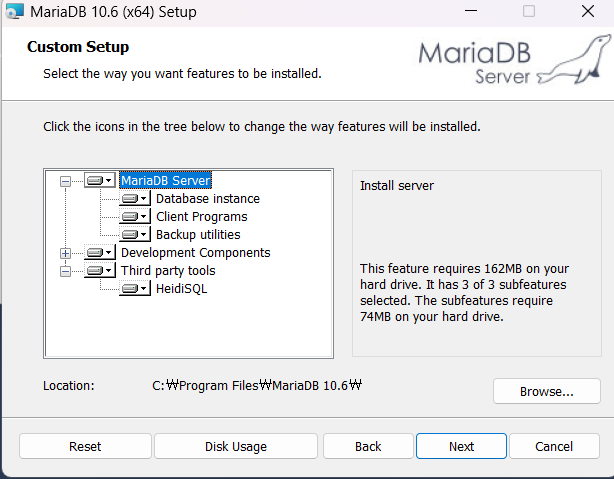Open install-mode dropdown for HeidiSQL

(x=135, y=289)
